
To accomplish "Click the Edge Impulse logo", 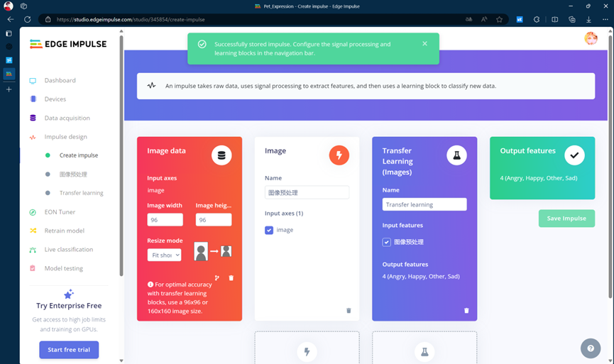I will click(x=68, y=44).
